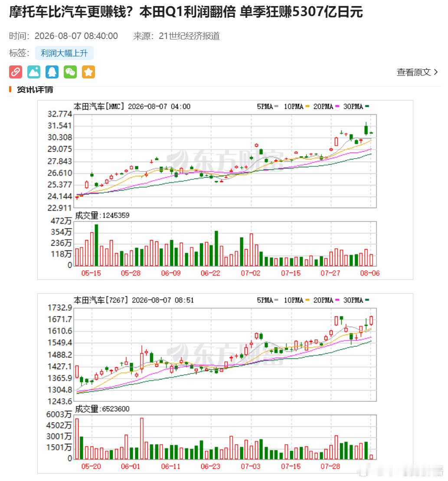
Task: Click 20PMA legend in HMC chart
Action: click(326, 107)
